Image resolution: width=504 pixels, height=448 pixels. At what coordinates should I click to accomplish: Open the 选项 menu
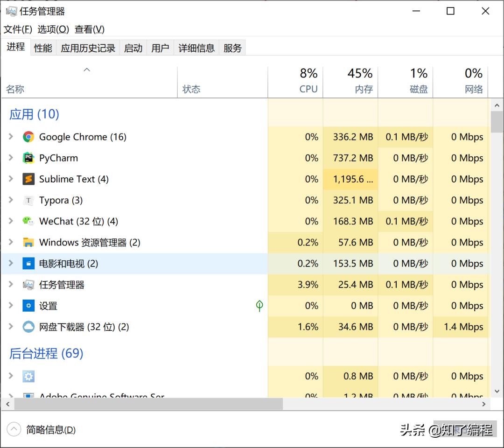point(53,29)
